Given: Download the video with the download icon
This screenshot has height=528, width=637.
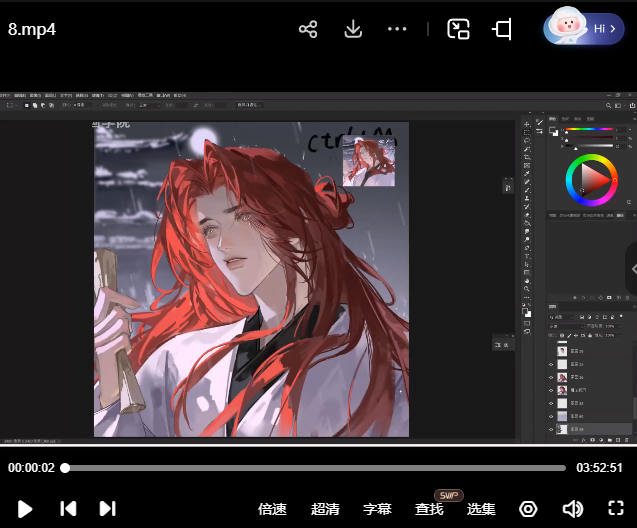Looking at the screenshot, I should [x=353, y=29].
